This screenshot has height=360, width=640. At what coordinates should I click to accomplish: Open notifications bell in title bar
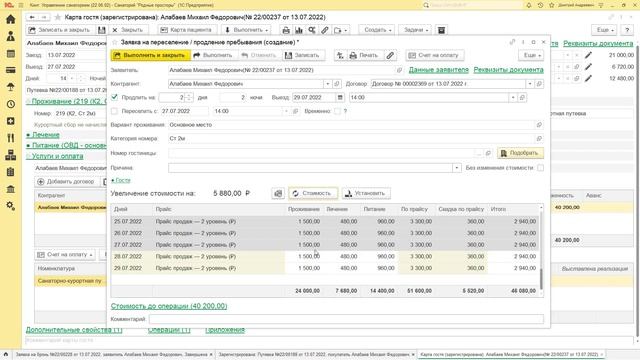529,5
